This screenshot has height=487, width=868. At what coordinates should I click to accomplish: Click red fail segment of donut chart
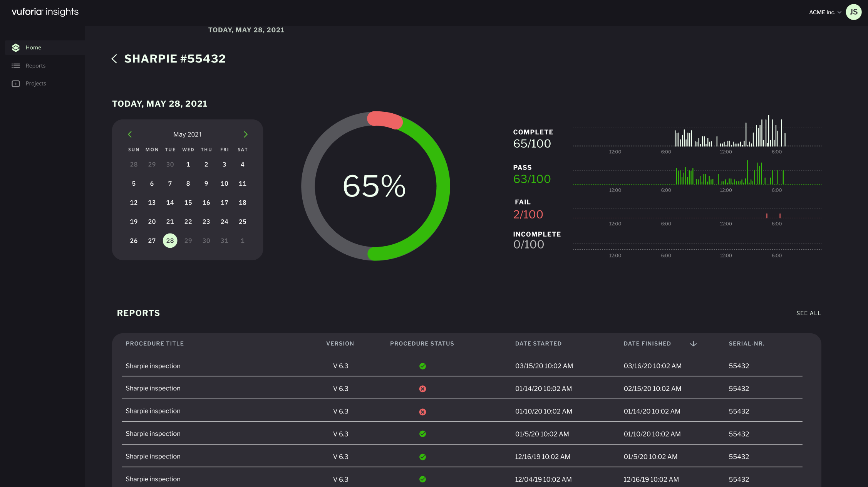(x=384, y=119)
